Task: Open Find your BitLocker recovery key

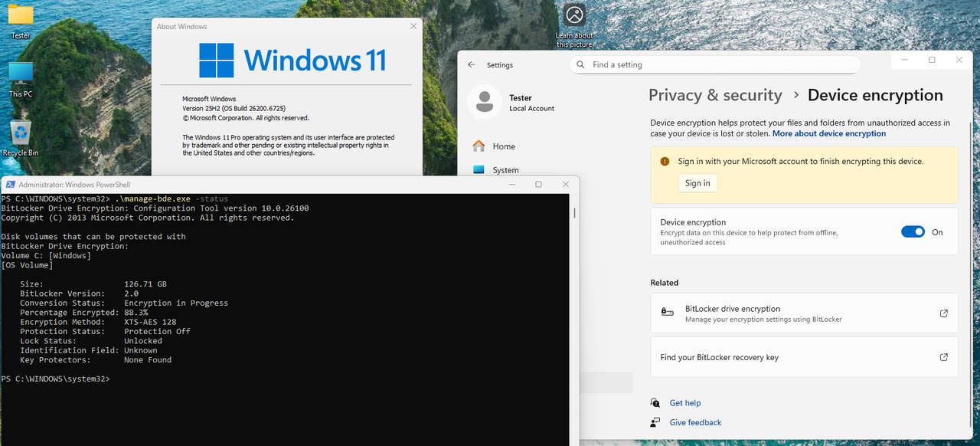Action: tap(804, 357)
